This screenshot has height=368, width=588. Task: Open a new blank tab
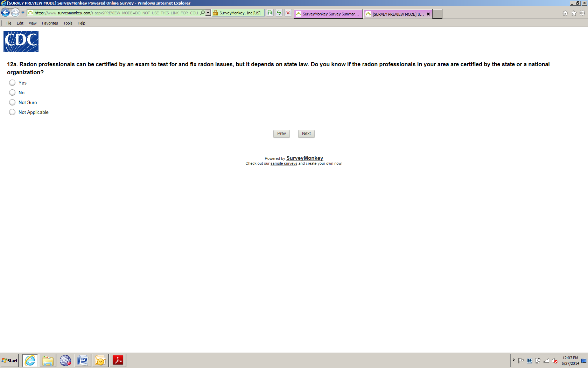coord(437,14)
